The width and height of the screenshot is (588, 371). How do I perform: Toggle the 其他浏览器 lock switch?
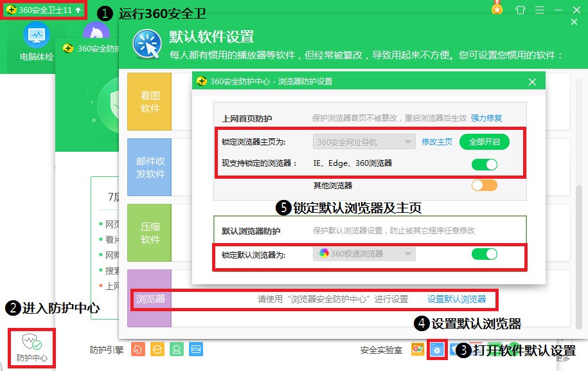[484, 185]
